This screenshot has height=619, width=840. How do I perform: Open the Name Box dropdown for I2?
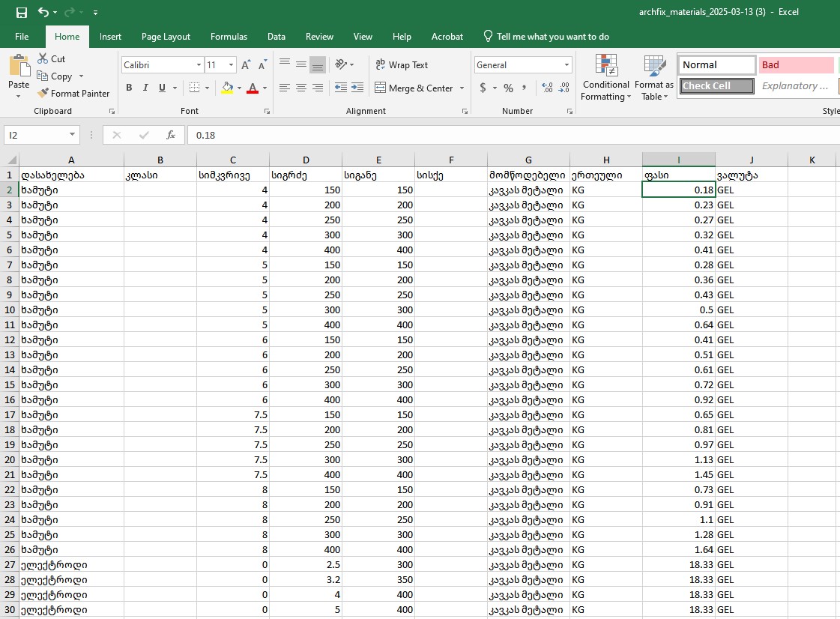[73, 135]
